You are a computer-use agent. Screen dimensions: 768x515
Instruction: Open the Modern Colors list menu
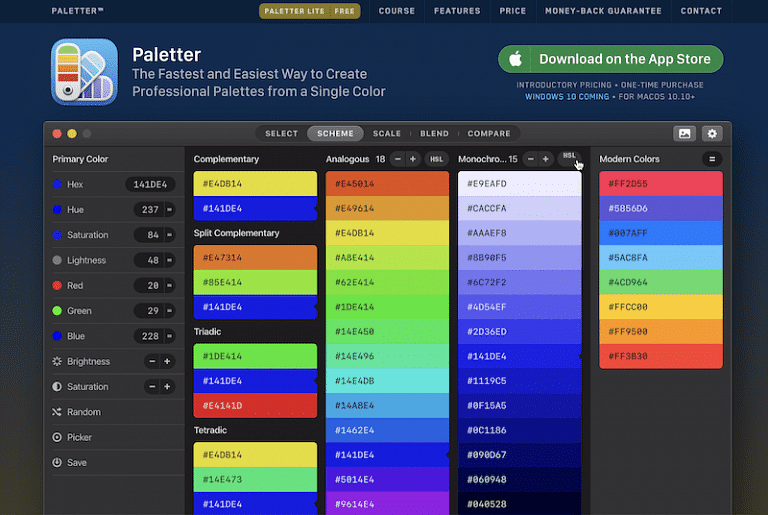[712, 159]
